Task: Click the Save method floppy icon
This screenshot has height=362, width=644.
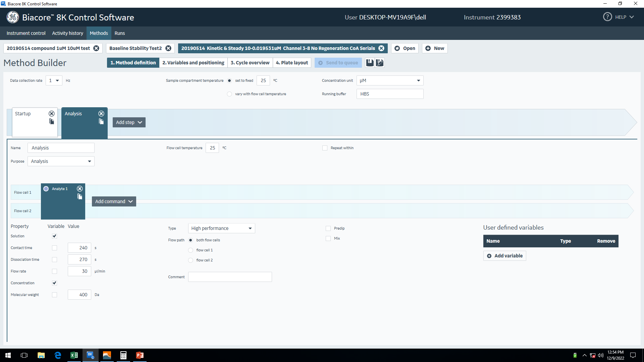Action: pyautogui.click(x=370, y=63)
